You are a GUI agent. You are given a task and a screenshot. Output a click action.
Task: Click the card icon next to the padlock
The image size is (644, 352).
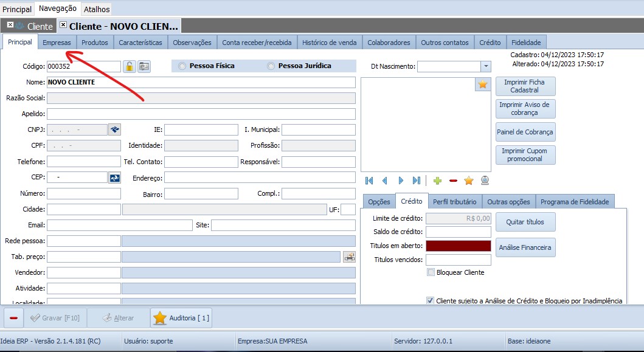(144, 67)
